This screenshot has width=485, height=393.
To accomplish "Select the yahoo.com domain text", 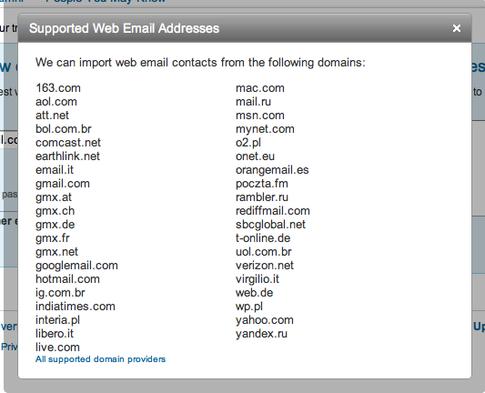I will 265,320.
